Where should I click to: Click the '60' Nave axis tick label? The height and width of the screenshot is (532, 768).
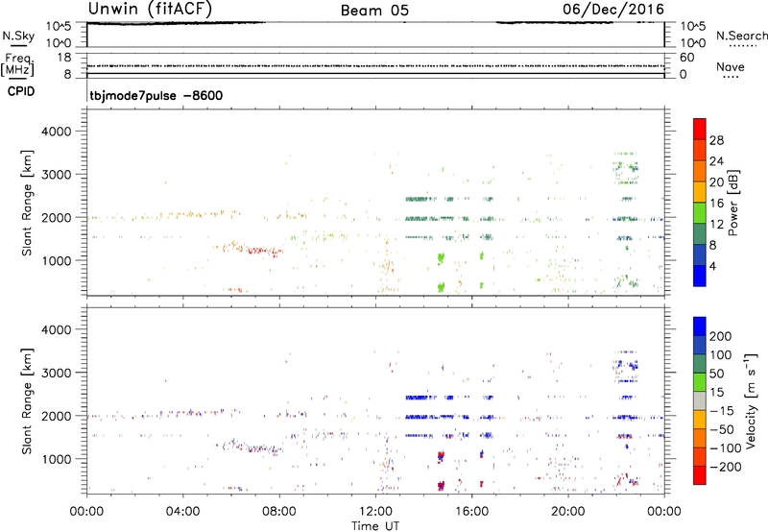[x=686, y=58]
